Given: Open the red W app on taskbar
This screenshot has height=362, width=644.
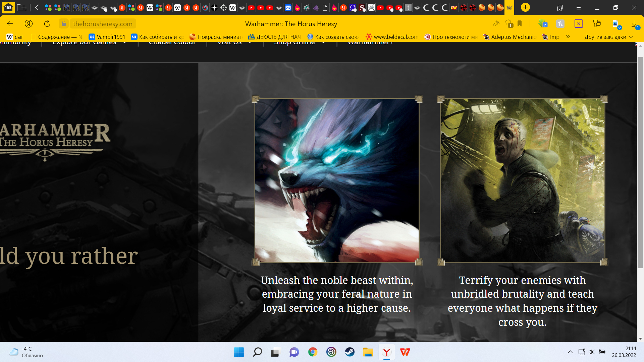Looking at the screenshot, I should [x=405, y=352].
